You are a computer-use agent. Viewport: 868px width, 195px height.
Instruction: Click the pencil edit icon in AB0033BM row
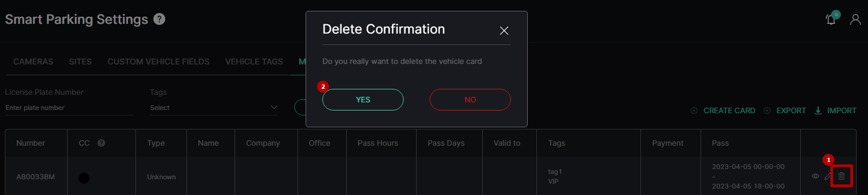(x=828, y=176)
